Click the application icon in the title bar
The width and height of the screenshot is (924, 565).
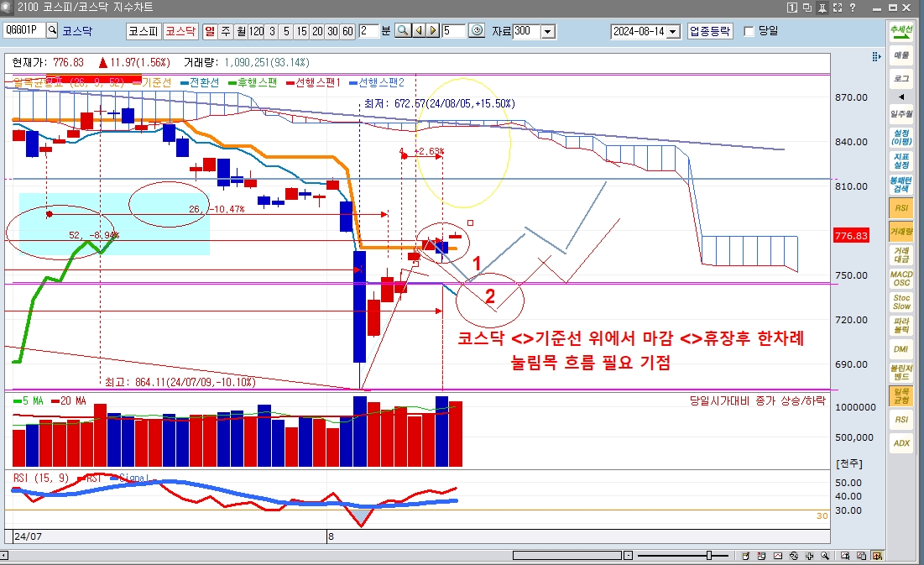(x=7, y=7)
